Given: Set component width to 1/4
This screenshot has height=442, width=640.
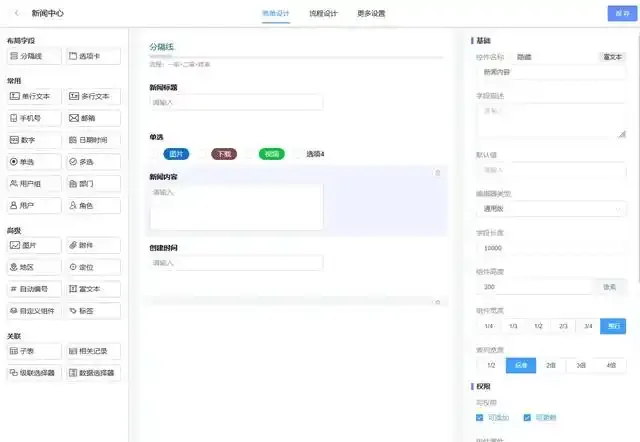Looking at the screenshot, I should pos(489,326).
